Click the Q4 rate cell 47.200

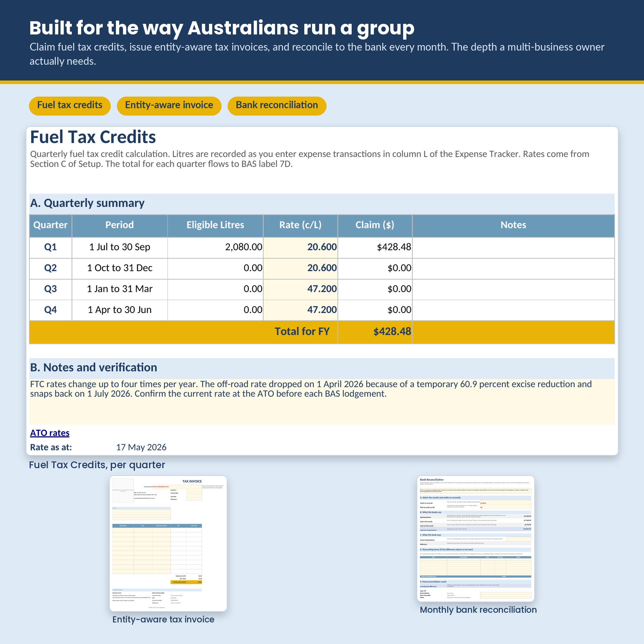(300, 310)
